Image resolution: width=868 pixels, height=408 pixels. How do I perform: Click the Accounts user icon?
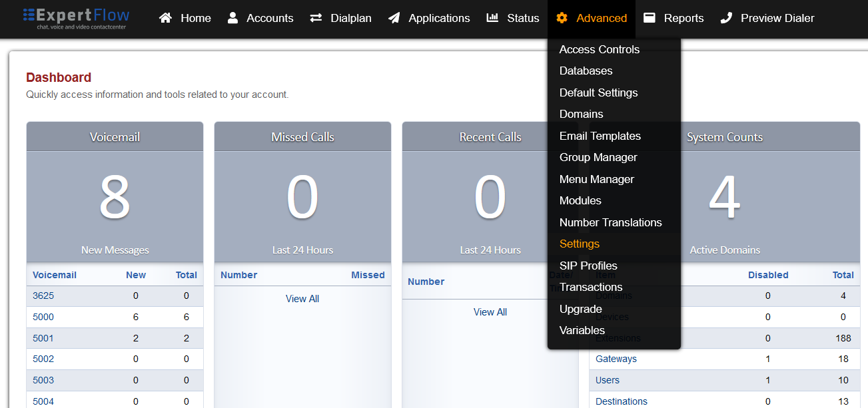pos(232,18)
